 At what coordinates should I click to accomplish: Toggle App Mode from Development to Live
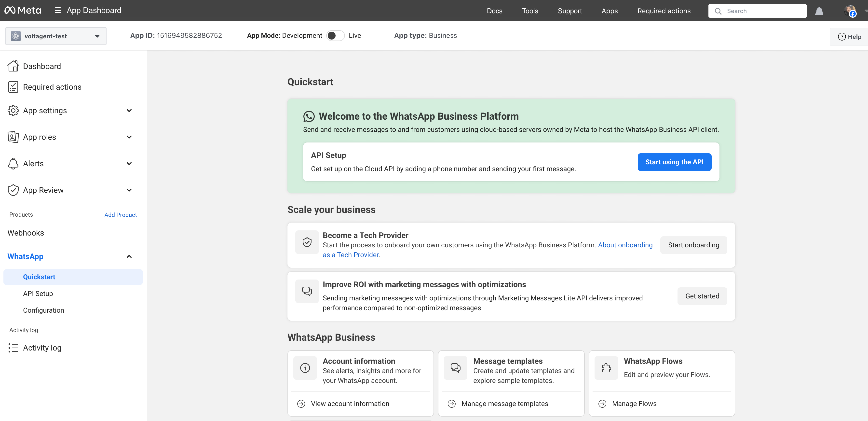pyautogui.click(x=335, y=35)
